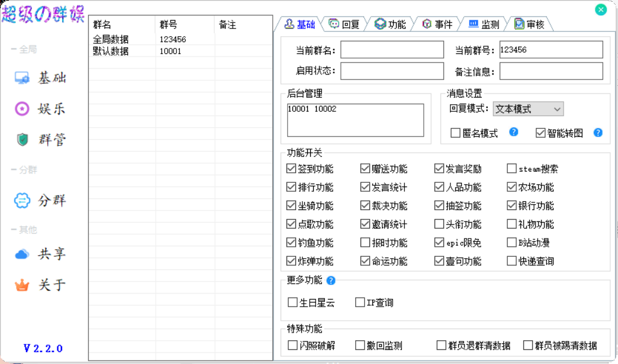
Task: Click help icon beside 更多功能
Action: 331,281
